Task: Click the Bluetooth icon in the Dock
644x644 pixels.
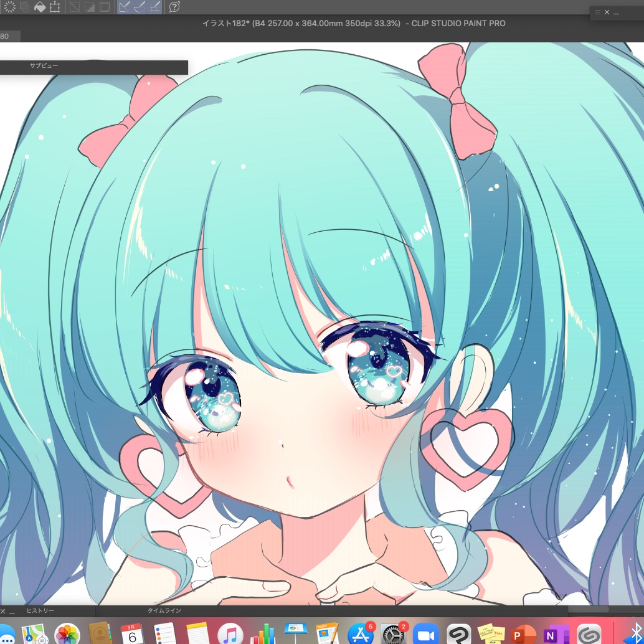Action: 635,634
